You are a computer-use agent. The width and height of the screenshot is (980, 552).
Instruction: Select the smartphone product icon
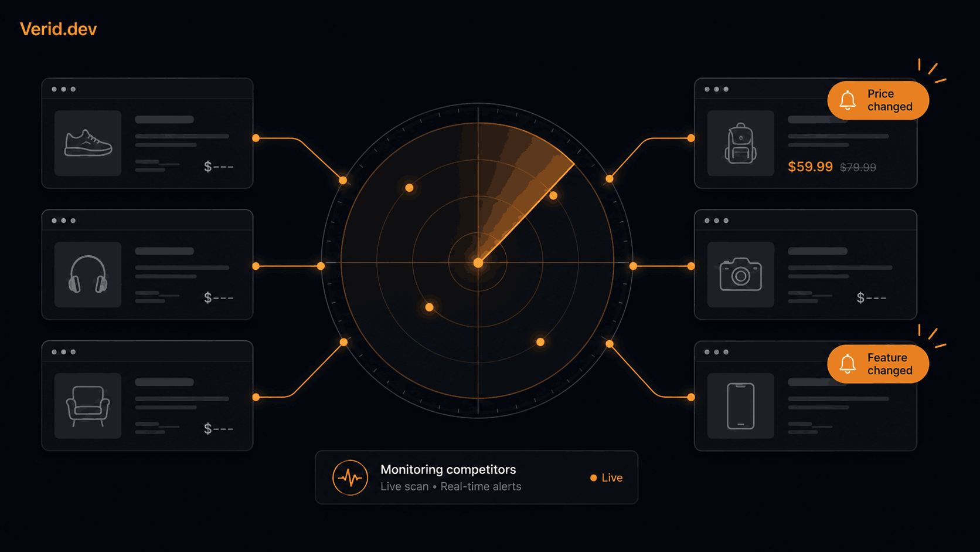[x=740, y=406]
